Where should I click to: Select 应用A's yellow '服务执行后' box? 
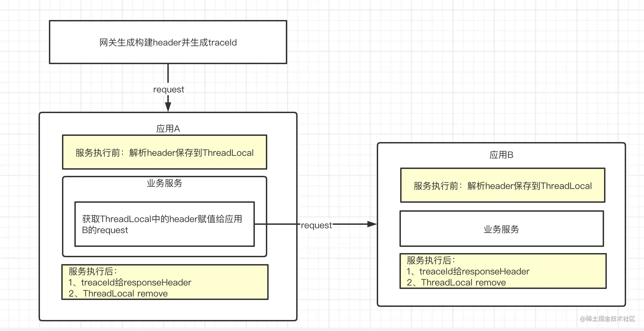click(165, 282)
